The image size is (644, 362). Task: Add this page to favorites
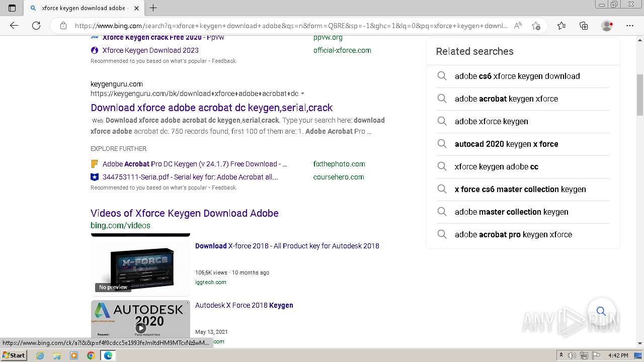(x=536, y=26)
